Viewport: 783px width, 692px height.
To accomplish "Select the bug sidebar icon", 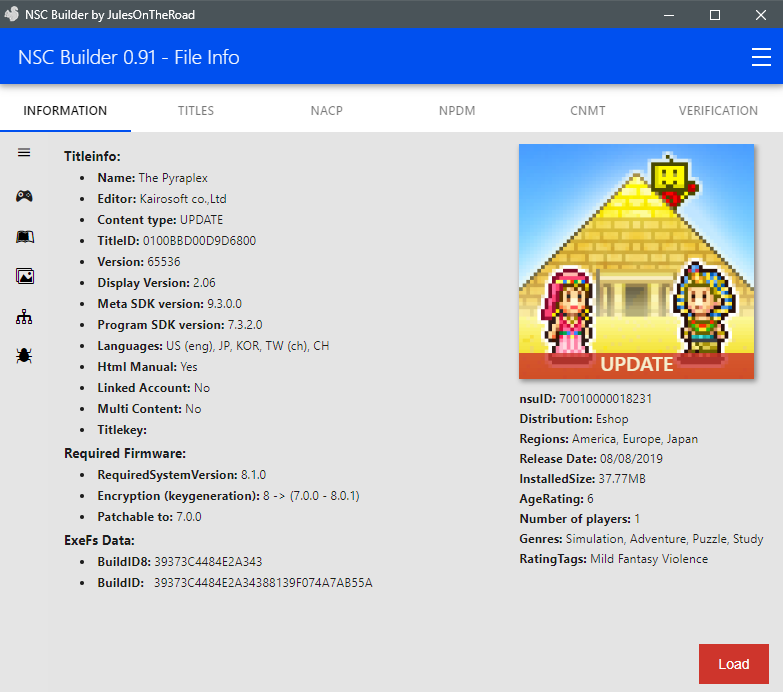I will click(x=24, y=355).
